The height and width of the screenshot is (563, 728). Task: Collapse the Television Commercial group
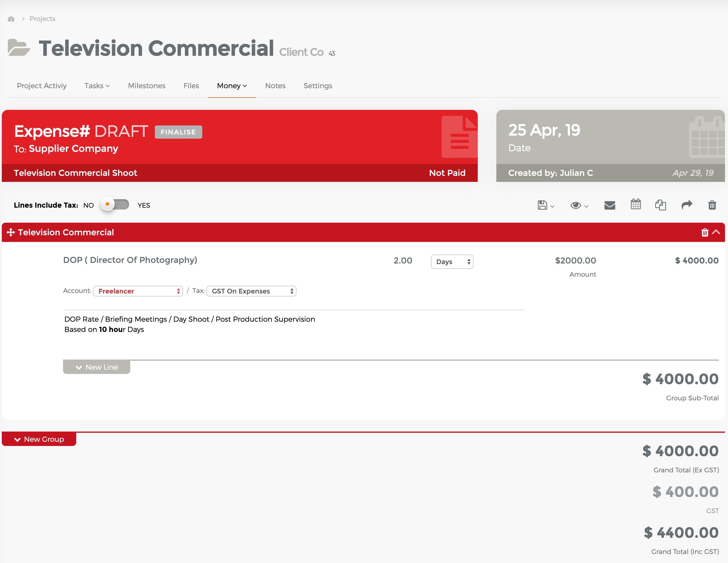pyautogui.click(x=716, y=232)
